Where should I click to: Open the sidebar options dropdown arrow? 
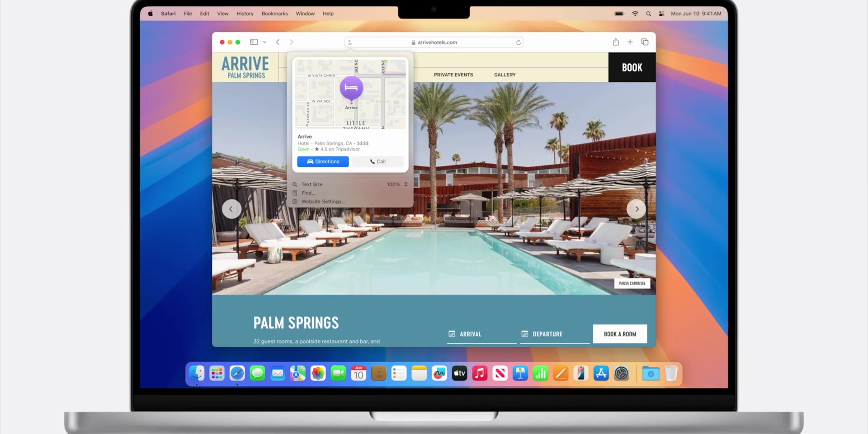point(264,42)
